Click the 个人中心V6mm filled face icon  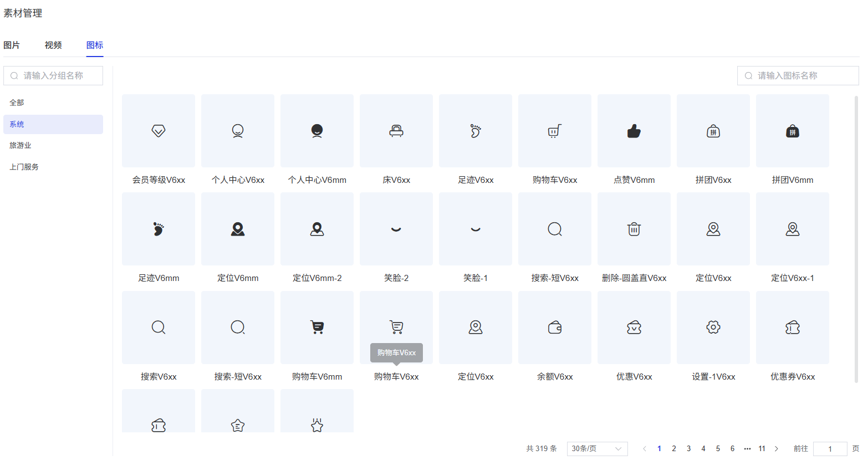click(x=317, y=131)
